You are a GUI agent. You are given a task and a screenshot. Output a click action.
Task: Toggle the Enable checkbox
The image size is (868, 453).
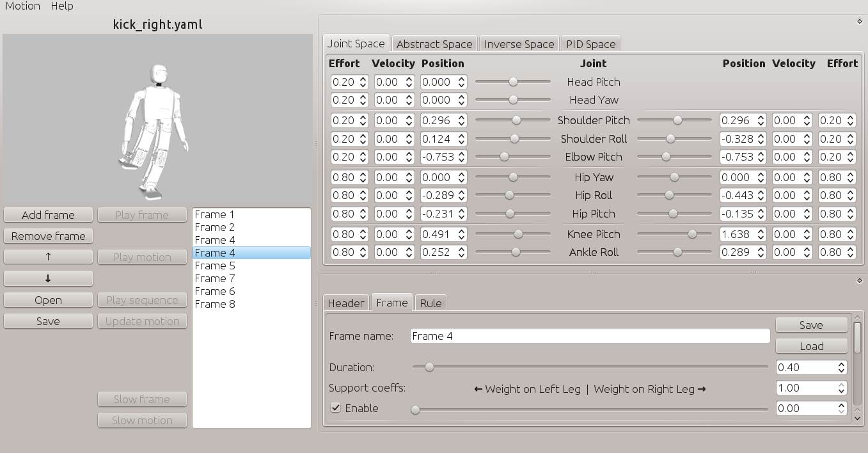(336, 408)
